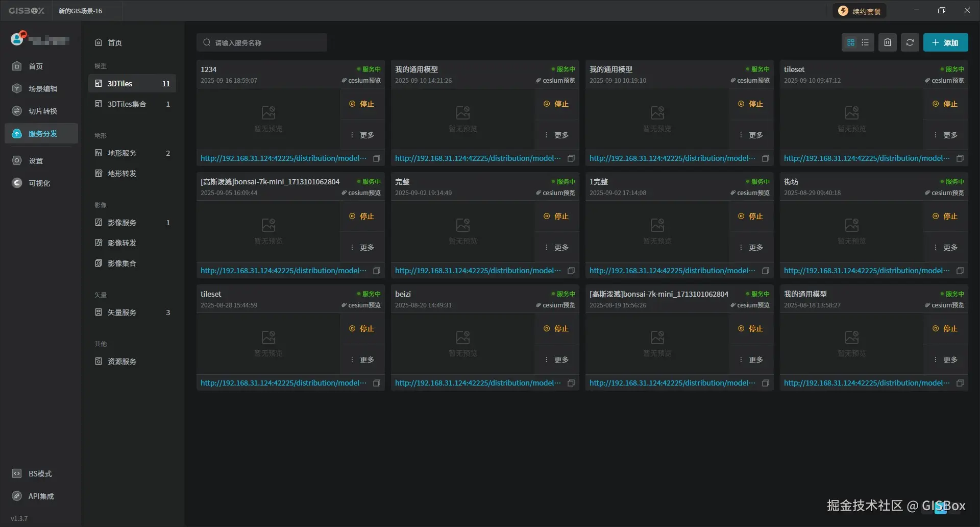The height and width of the screenshot is (527, 980).
Task: Switch to grid card view
Action: click(850, 43)
